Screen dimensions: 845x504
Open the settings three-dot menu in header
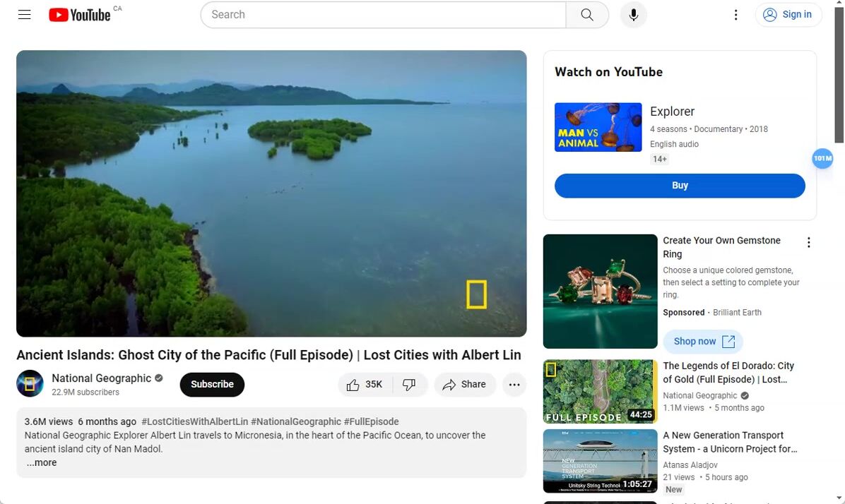[x=735, y=15]
